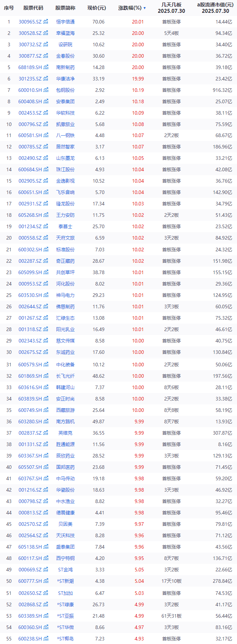Sort table by 股票代码 header
Viewport: 237px width, 644px height.
(x=33, y=8)
